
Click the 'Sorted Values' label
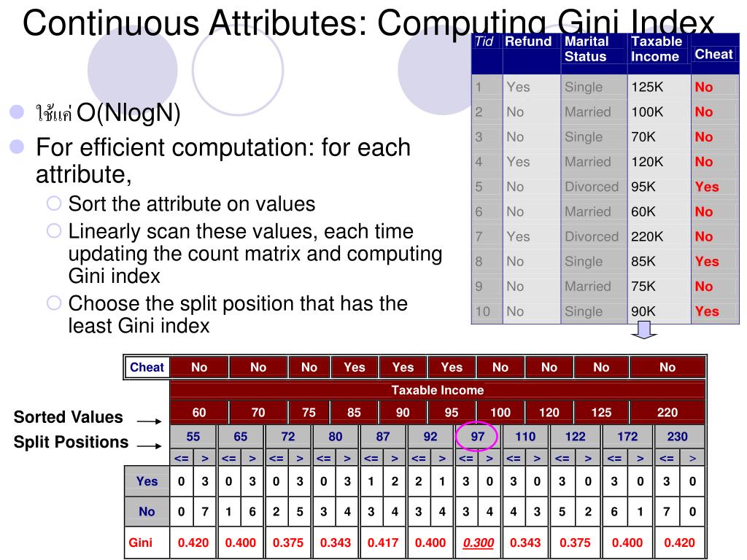[69, 418]
